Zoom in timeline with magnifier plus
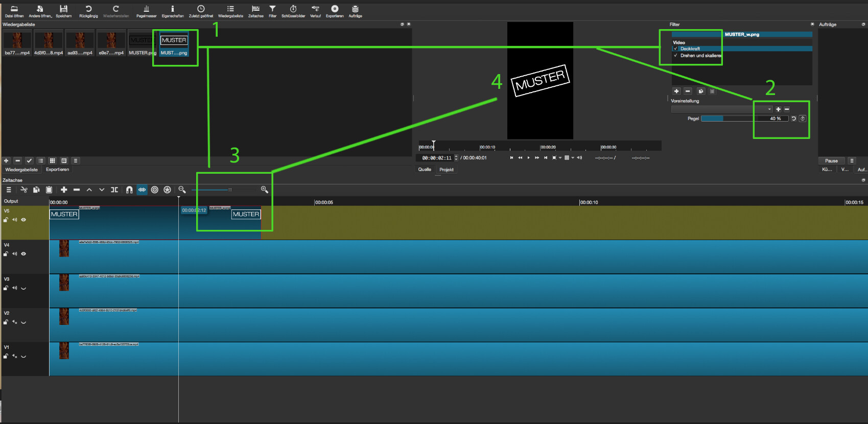The width and height of the screenshot is (868, 424). click(265, 190)
